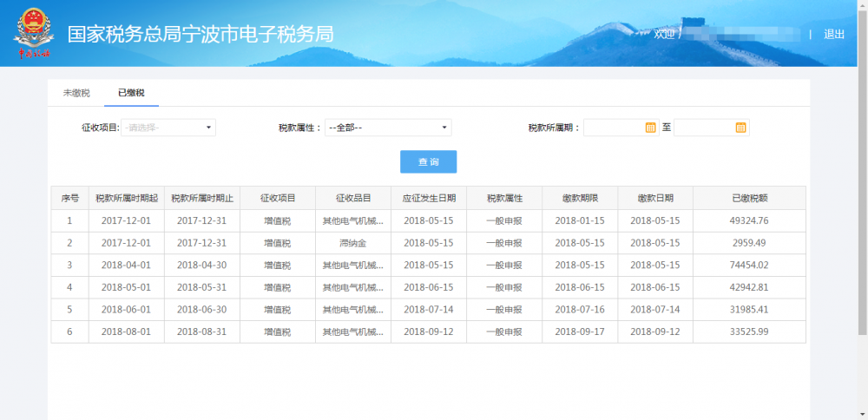Click row number 1 cell
The width and height of the screenshot is (868, 420).
tap(69, 220)
